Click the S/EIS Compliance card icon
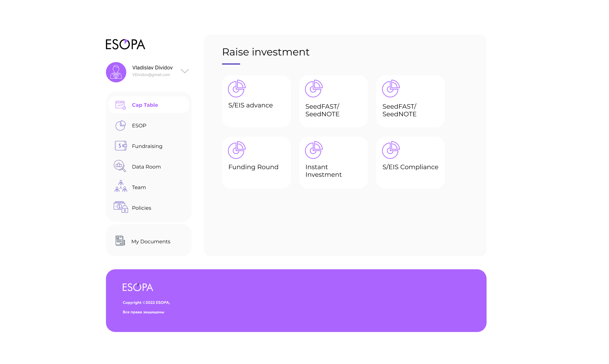The width and height of the screenshot is (609, 364). point(391,150)
